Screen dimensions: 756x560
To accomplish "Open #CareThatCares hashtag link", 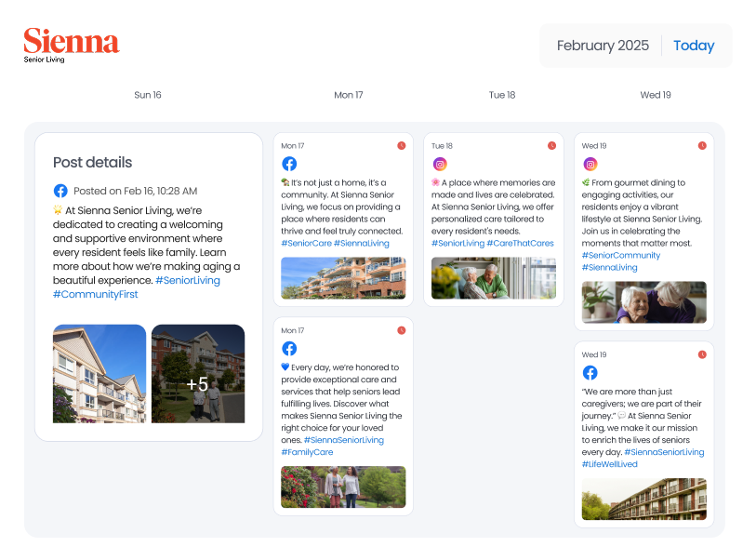I will (x=520, y=243).
